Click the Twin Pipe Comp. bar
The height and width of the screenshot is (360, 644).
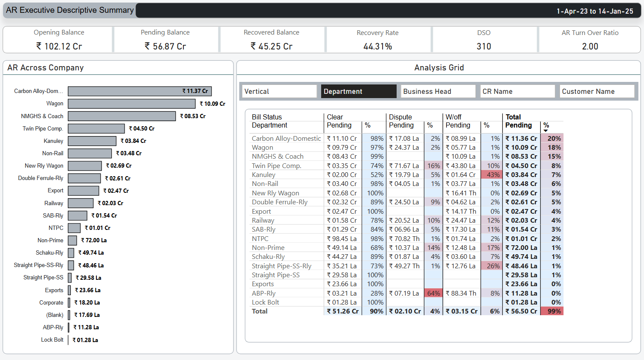96,128
